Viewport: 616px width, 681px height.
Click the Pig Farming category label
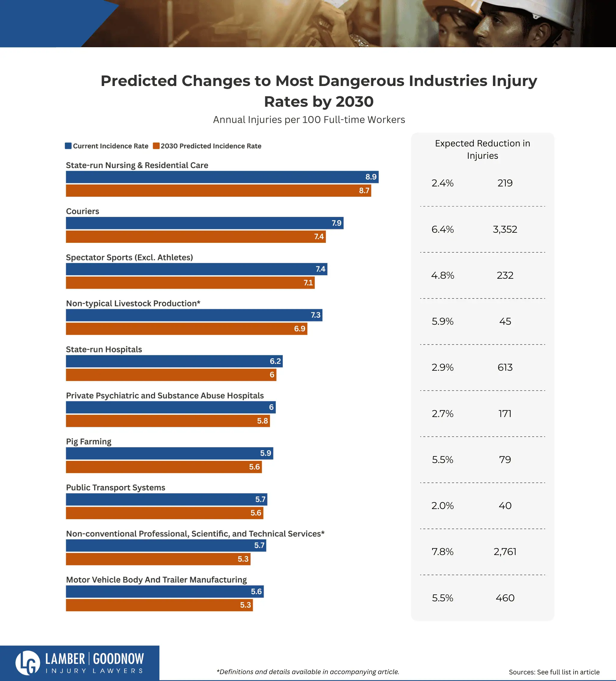(88, 441)
